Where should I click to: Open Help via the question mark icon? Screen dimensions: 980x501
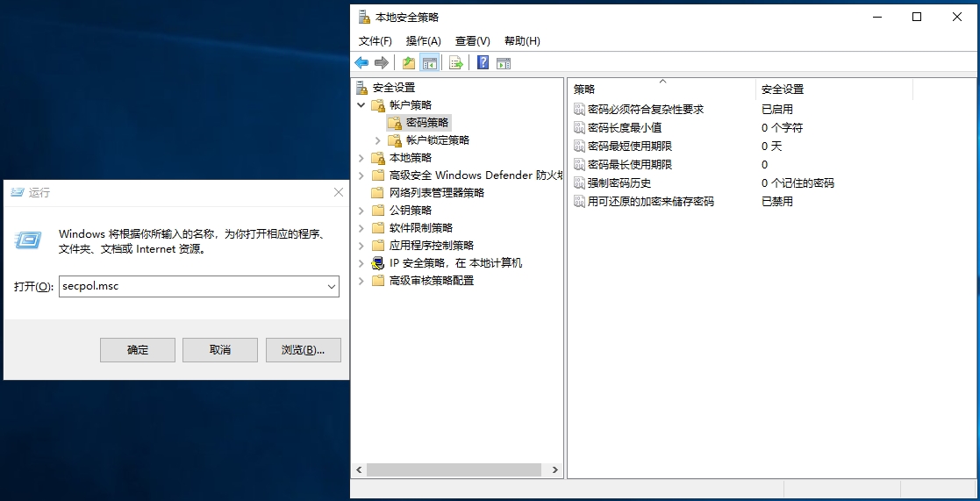[483, 62]
